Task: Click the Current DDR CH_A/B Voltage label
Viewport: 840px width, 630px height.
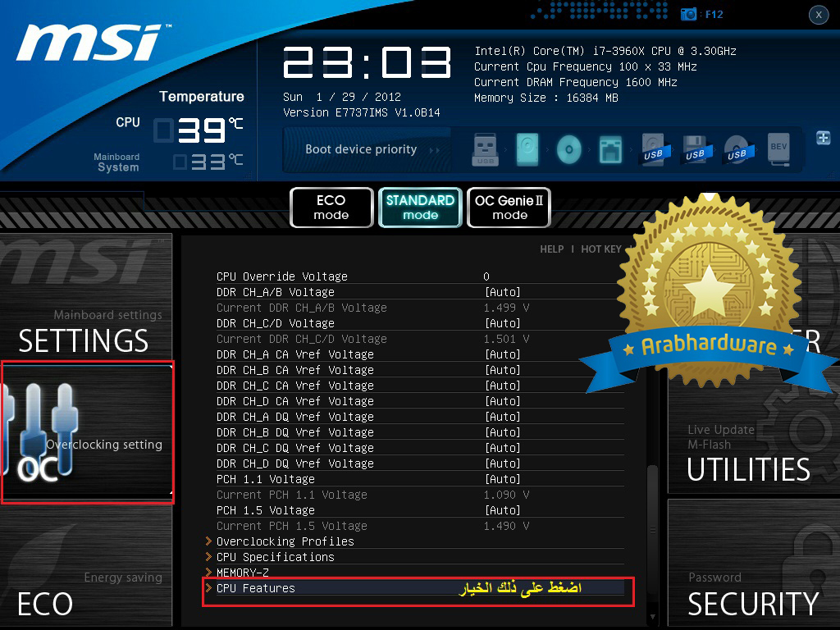Action: pyautogui.click(x=302, y=308)
